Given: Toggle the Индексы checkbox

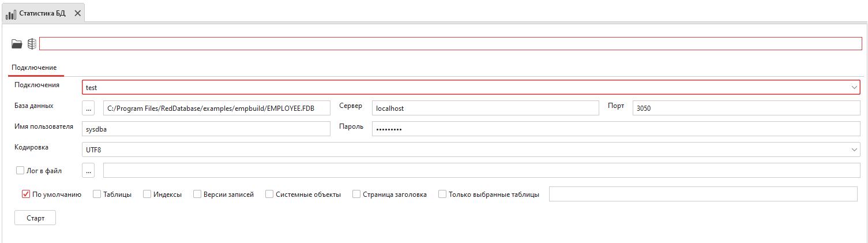Looking at the screenshot, I should tap(147, 195).
